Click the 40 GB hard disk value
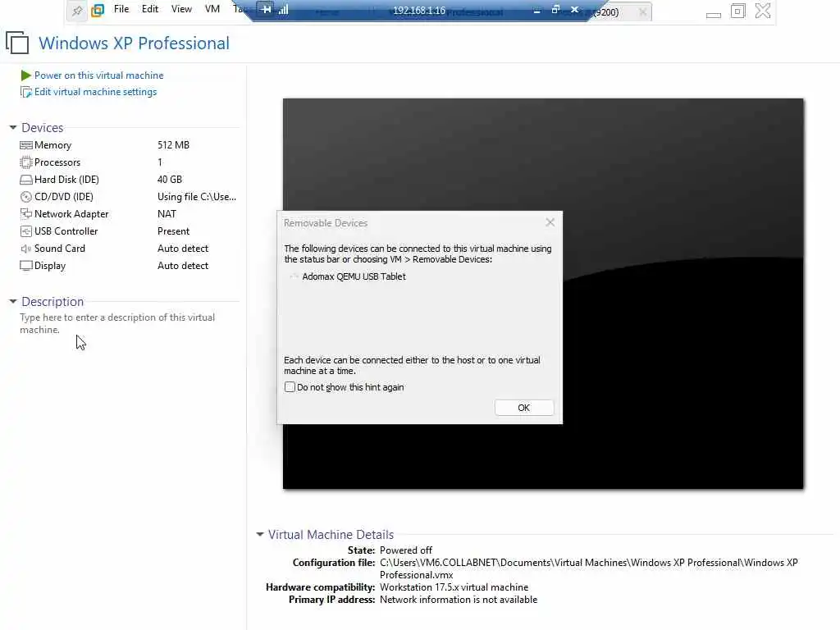Screen dimensions: 840x630 (169, 180)
